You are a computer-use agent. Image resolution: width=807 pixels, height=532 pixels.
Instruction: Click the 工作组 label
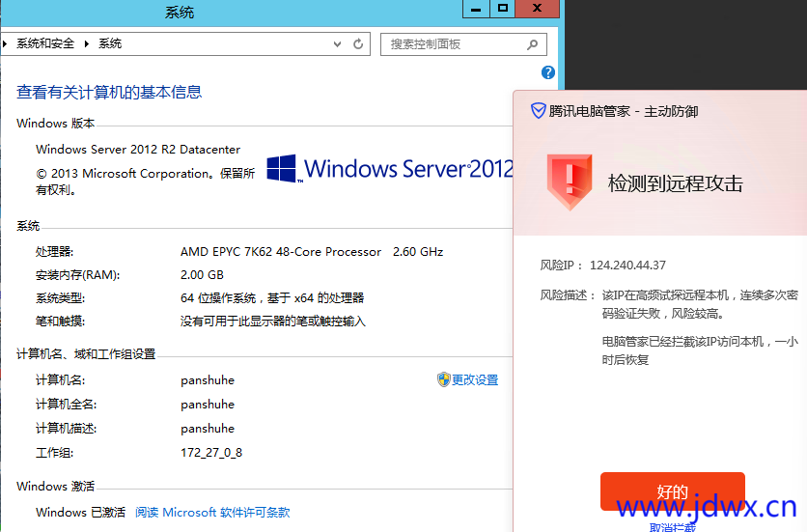pos(55,453)
